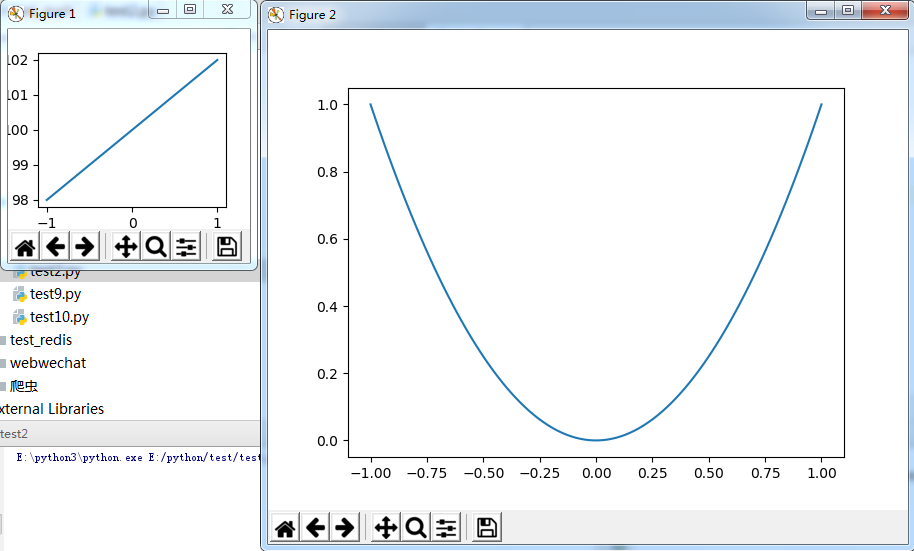Minimize Figure 1 window

pos(163,9)
